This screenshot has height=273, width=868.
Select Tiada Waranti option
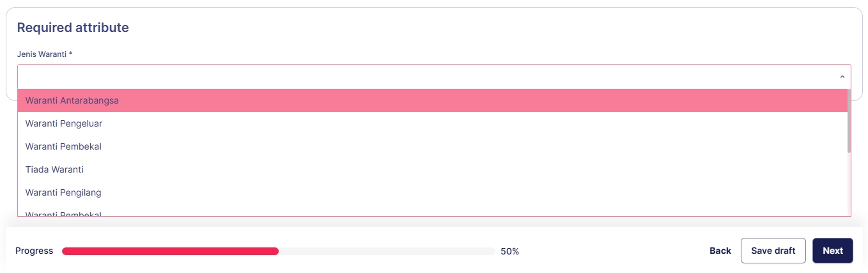pos(54,169)
